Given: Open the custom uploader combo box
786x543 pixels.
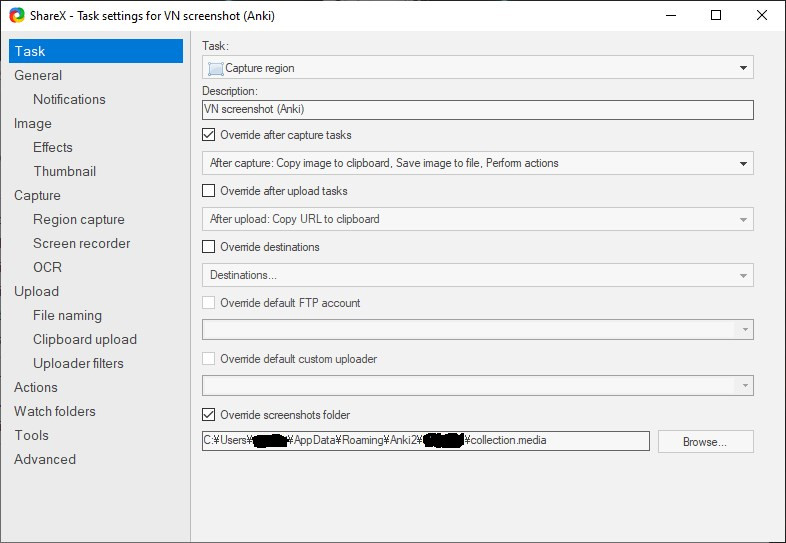Looking at the screenshot, I should (x=478, y=386).
